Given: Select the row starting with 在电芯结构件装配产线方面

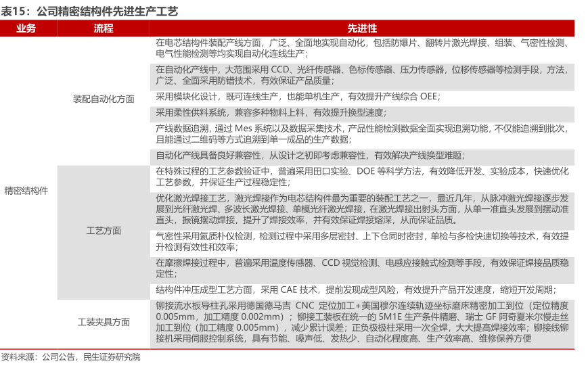Looking at the screenshot, I should point(362,48).
